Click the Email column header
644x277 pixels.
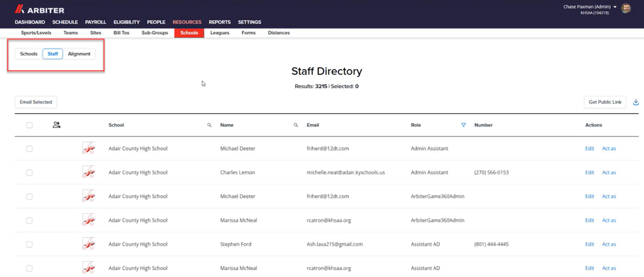tap(313, 125)
